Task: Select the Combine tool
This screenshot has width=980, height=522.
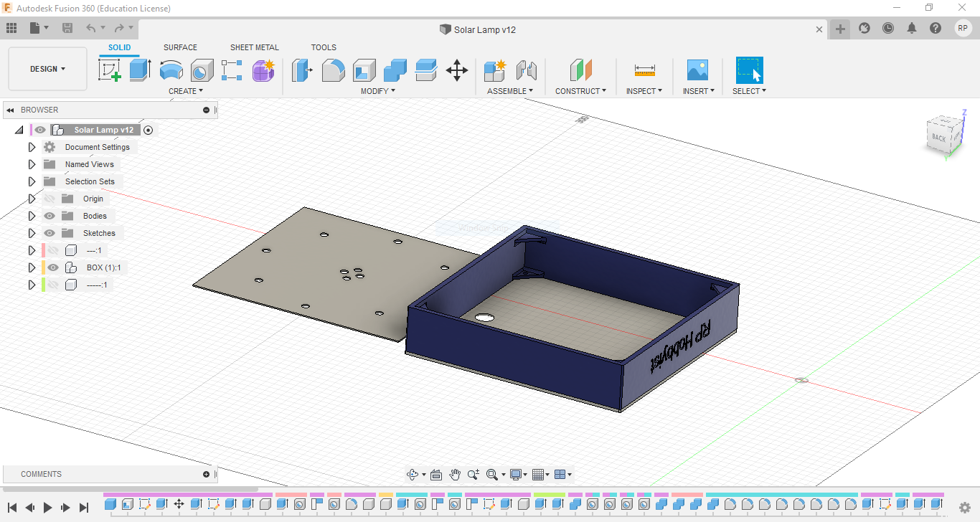Action: (395, 70)
